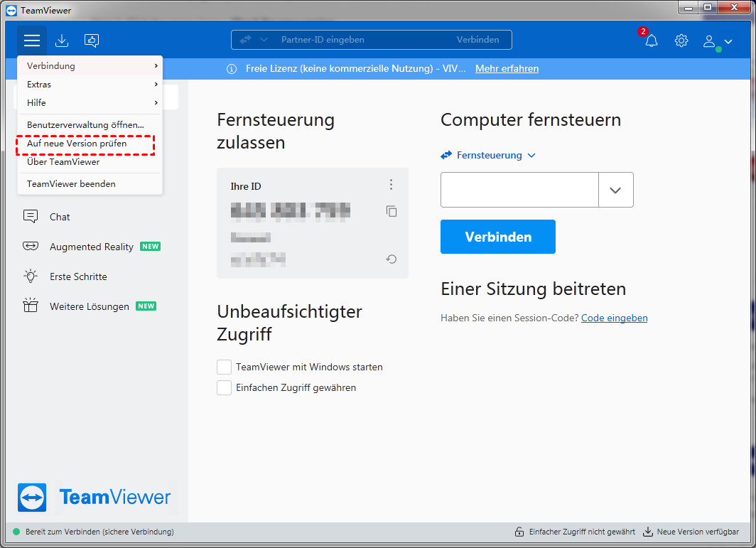Click the green connection status dot
Screen dimensions: 756x548
[x=16, y=532]
